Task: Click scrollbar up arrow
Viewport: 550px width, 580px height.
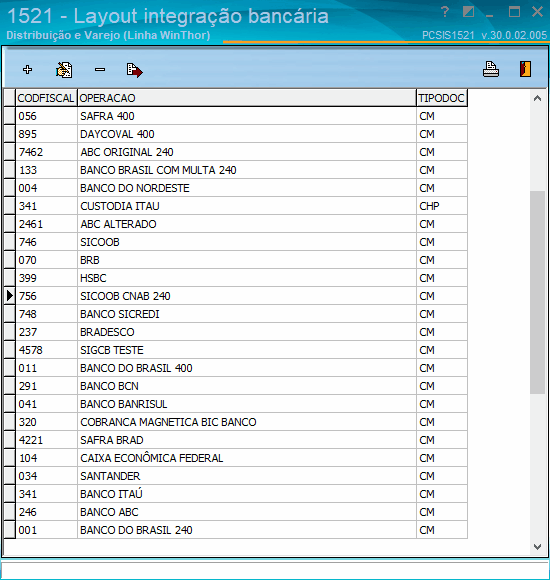Action: [537, 98]
